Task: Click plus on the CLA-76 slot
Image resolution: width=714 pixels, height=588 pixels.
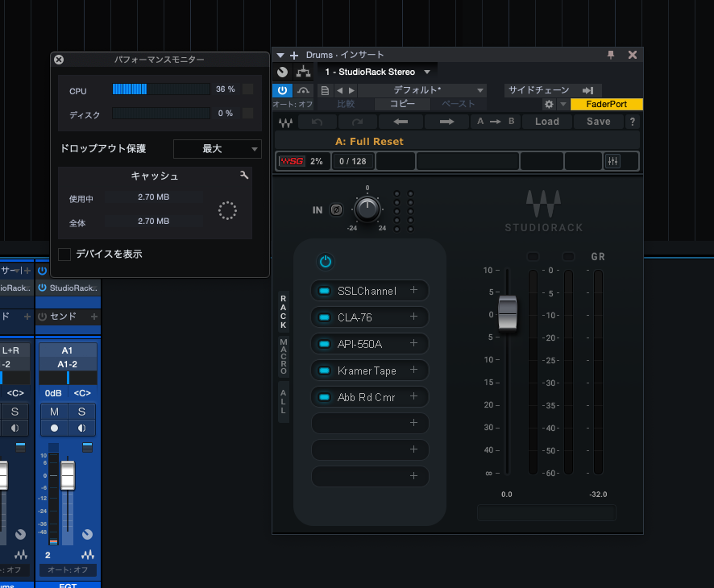Action: point(413,317)
